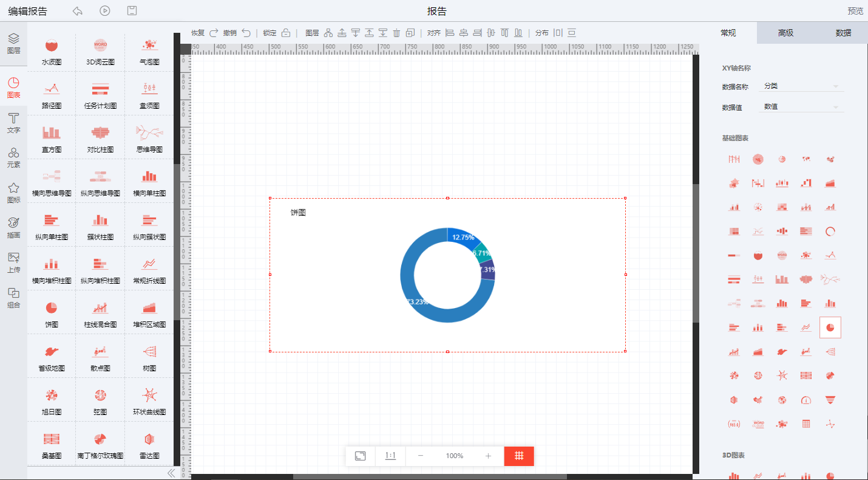Screen dimensions: 868x480
Task: Click the plus zoom in button
Action: pos(488,456)
